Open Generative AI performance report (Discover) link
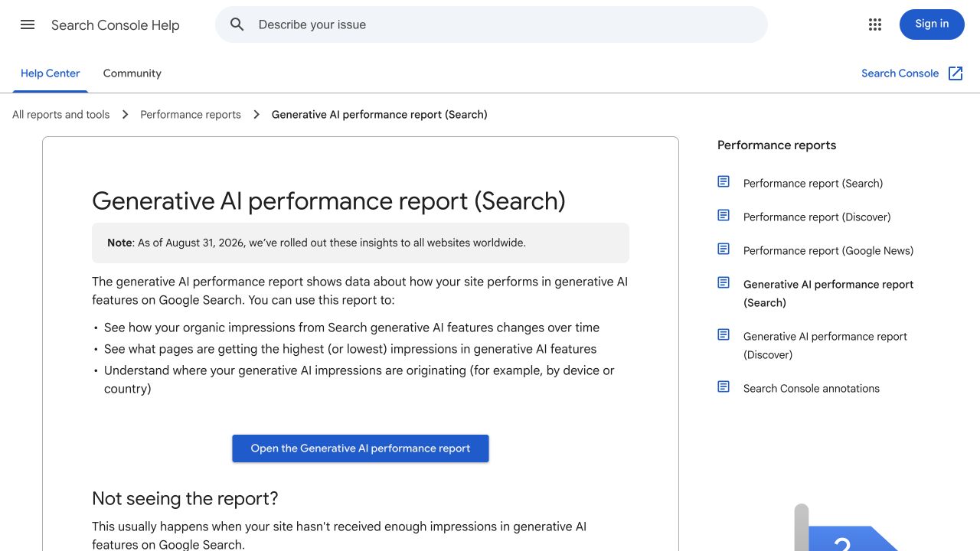The height and width of the screenshot is (551, 980). [825, 346]
